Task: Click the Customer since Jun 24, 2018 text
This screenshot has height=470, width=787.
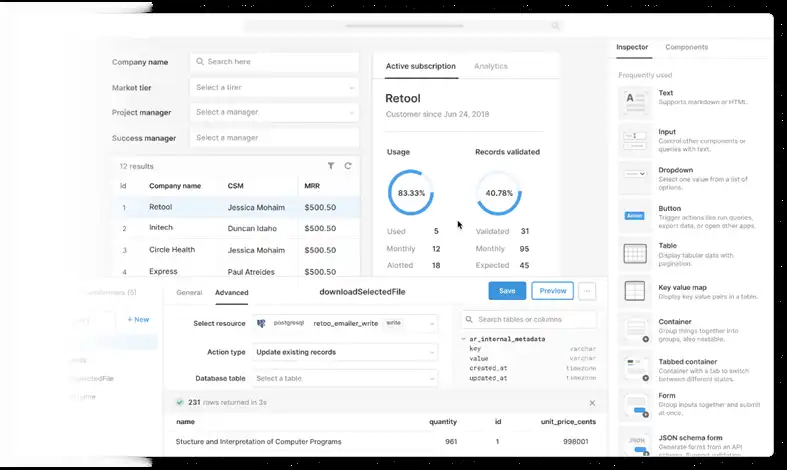Action: 437,114
